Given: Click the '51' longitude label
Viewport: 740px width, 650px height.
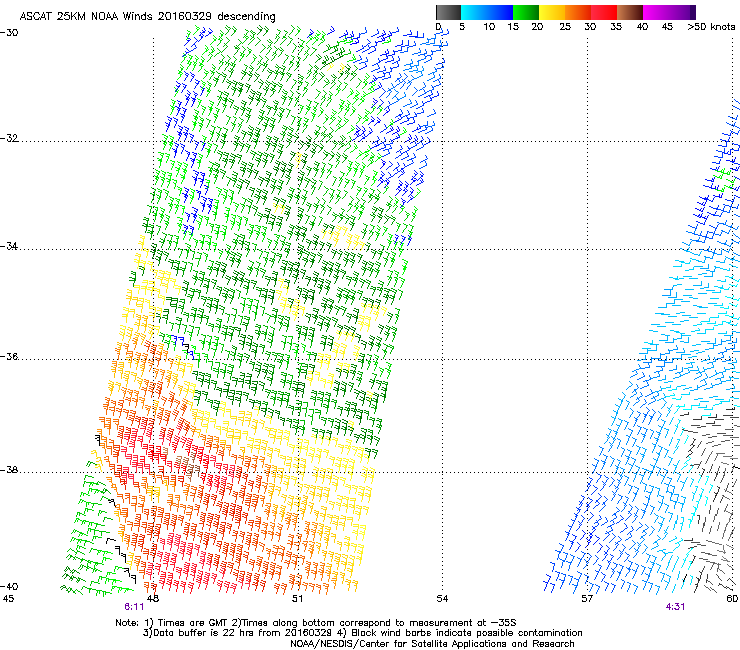Looking at the screenshot, I should coord(297,599).
